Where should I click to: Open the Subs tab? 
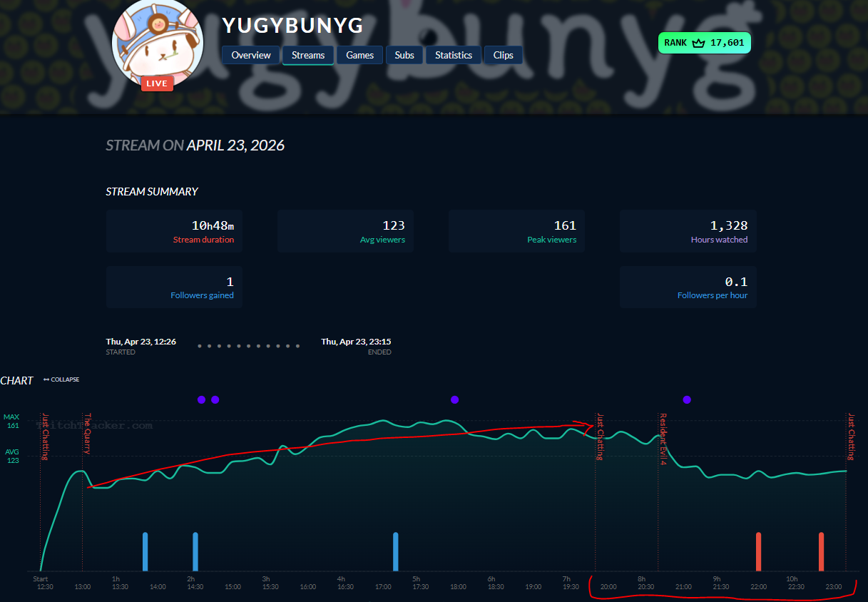point(404,55)
